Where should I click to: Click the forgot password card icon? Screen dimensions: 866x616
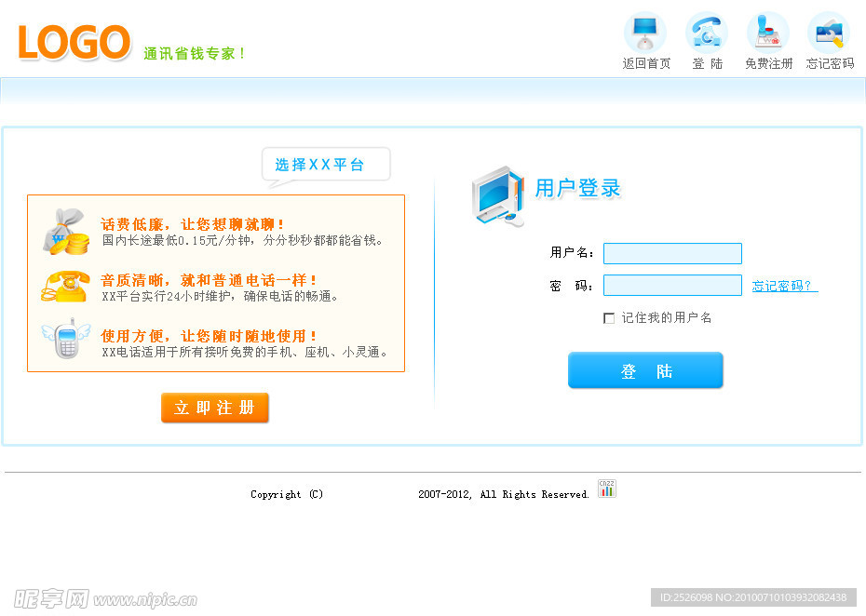[x=829, y=33]
